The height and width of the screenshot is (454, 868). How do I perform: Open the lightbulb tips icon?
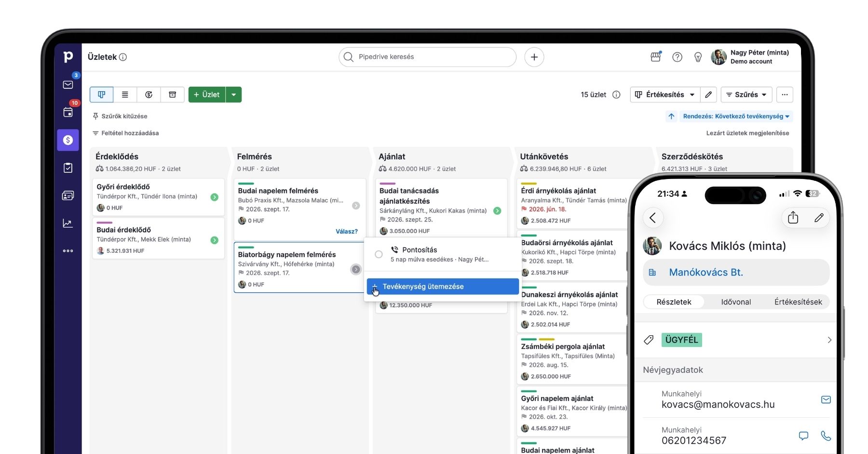click(698, 57)
